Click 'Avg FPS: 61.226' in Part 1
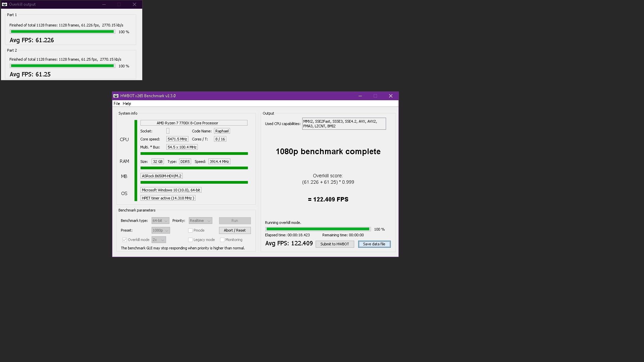The image size is (644, 362). click(32, 40)
